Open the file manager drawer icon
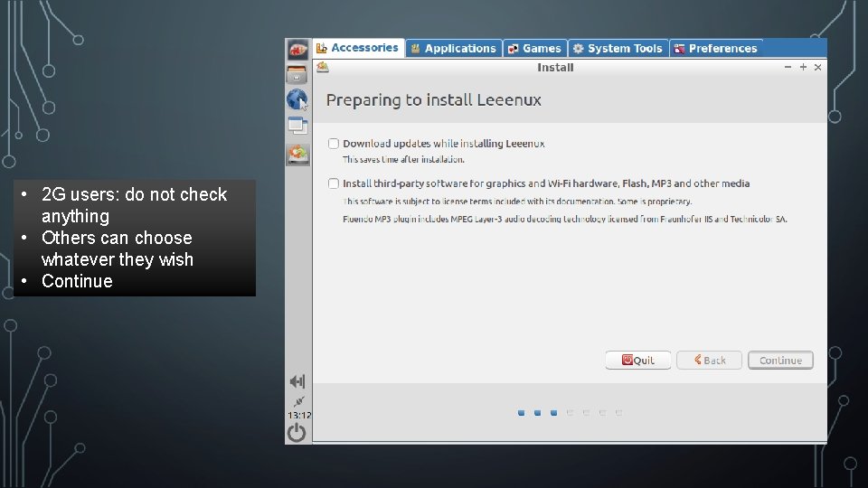The width and height of the screenshot is (868, 488). tap(297, 74)
